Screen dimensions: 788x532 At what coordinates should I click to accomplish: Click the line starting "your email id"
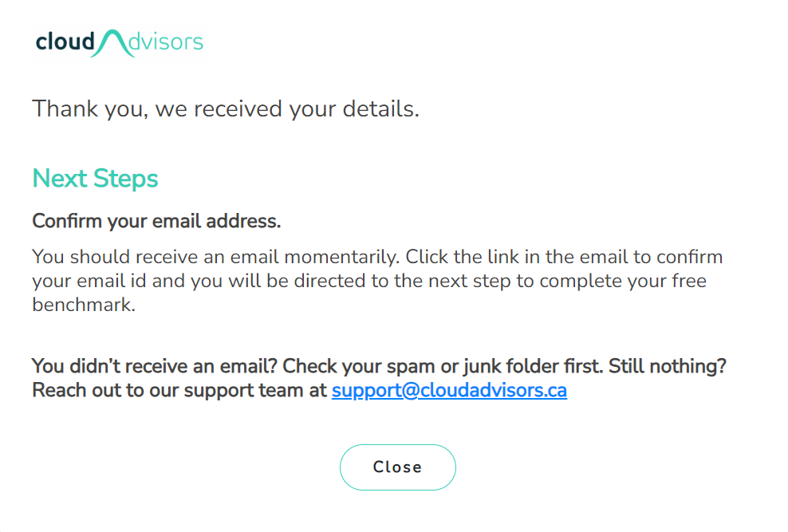(369, 281)
